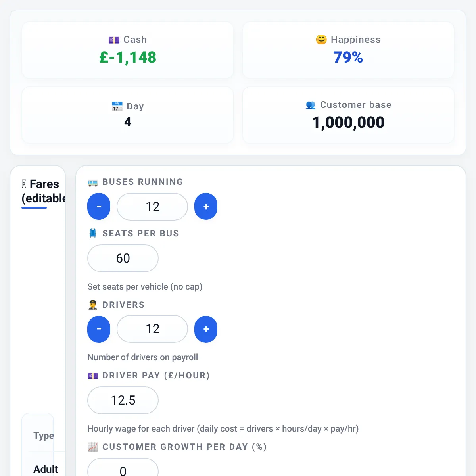Image resolution: width=476 pixels, height=476 pixels.
Task: Reduce the number of drivers
Action: pos(99,329)
